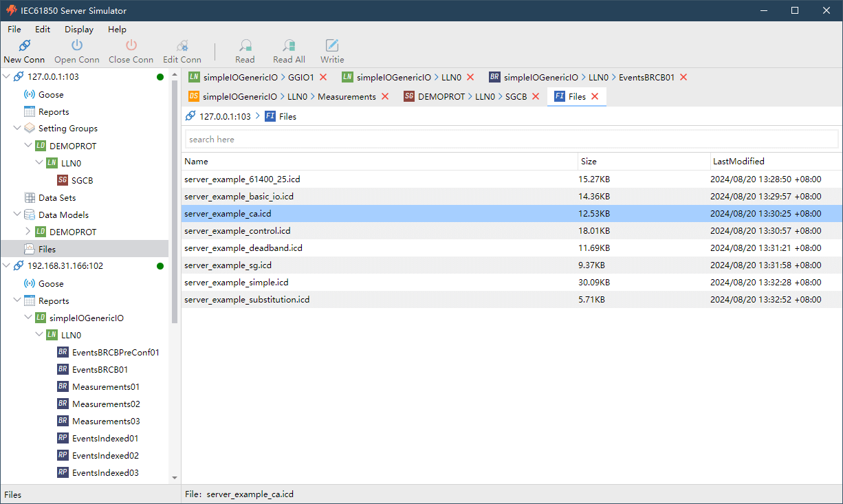Collapse DEMOPROT under Setting Groups
The width and height of the screenshot is (843, 504).
coord(28,146)
